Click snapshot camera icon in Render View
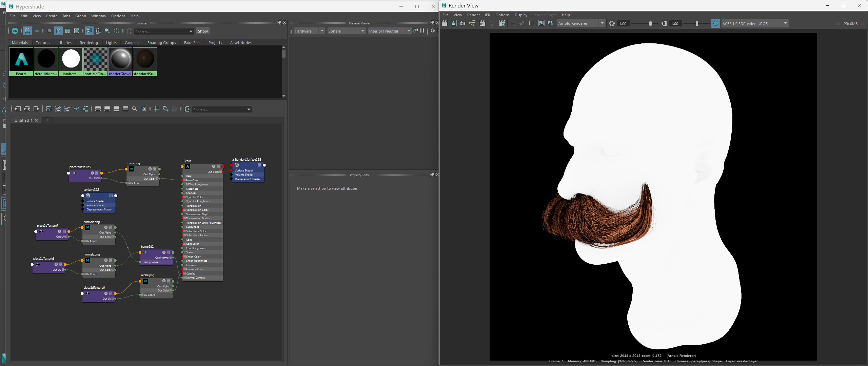Screen dimensions: 868x366 pyautogui.click(x=463, y=23)
